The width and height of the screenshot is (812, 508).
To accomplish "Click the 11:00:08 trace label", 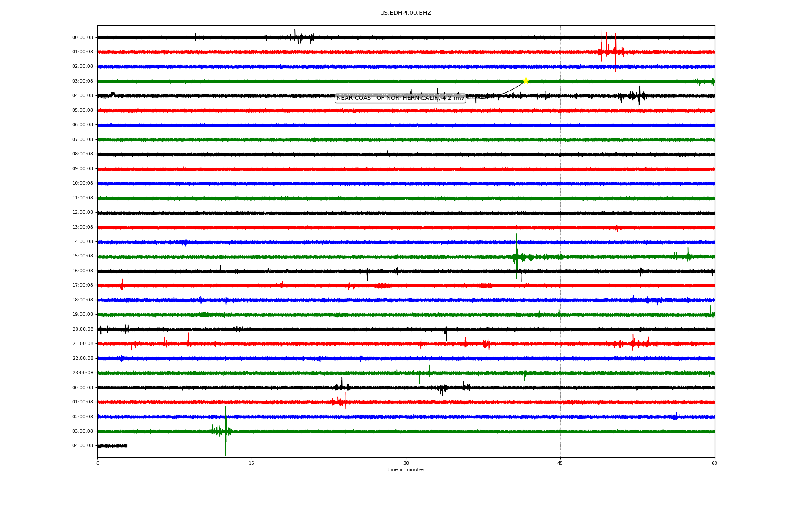I will pyautogui.click(x=82, y=198).
